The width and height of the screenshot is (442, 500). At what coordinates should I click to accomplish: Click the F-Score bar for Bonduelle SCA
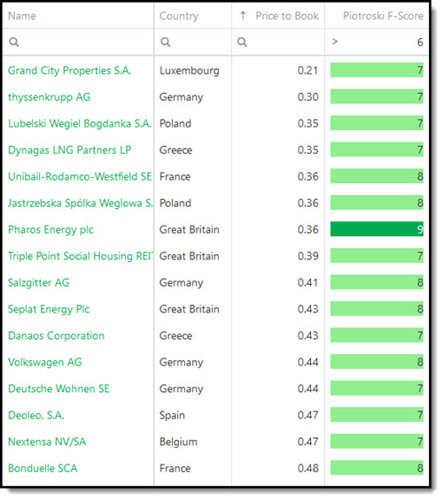point(377,468)
